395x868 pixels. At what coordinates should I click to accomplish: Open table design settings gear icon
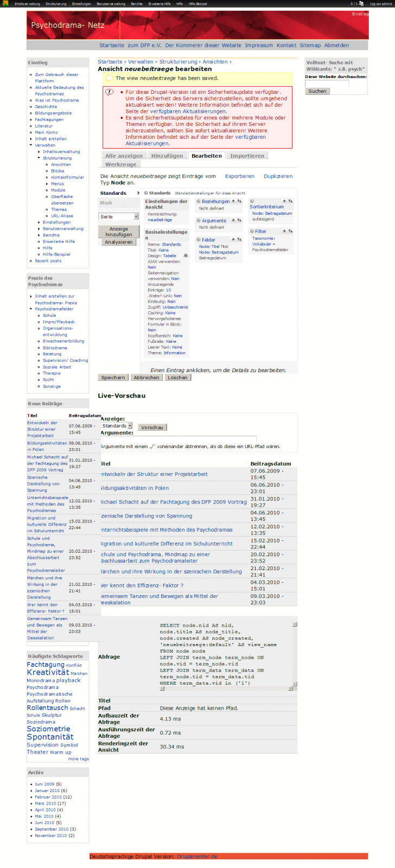pos(186,256)
